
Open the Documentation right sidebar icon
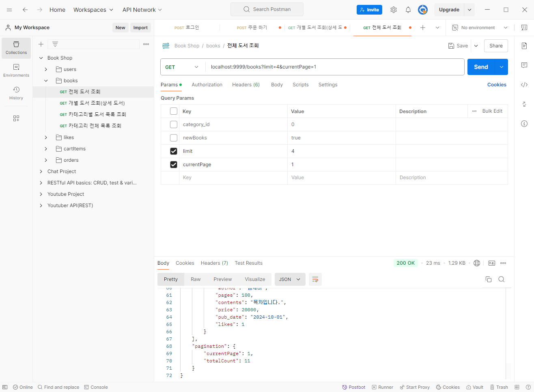(524, 46)
